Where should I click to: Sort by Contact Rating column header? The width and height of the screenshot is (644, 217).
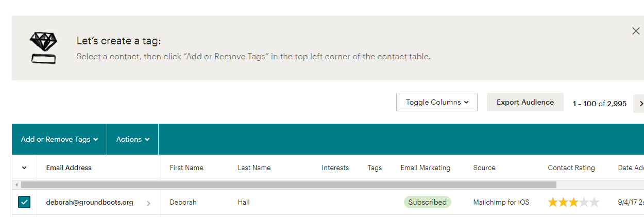pos(571,168)
